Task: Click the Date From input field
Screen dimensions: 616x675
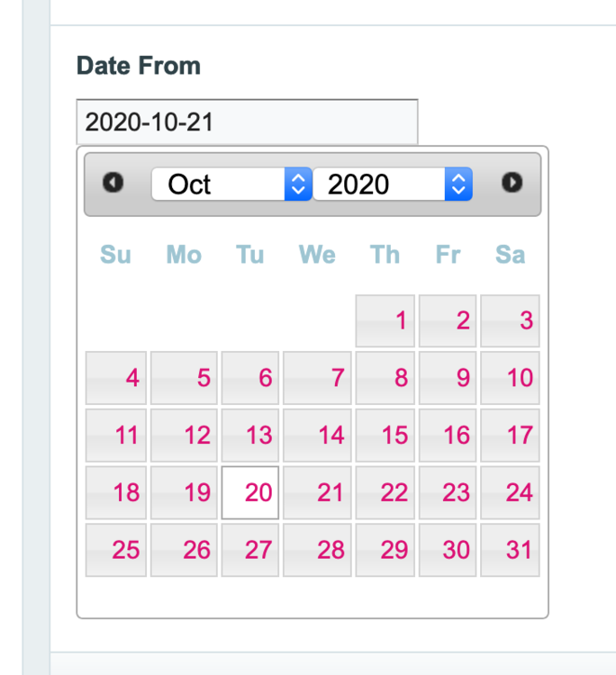Action: (x=247, y=121)
